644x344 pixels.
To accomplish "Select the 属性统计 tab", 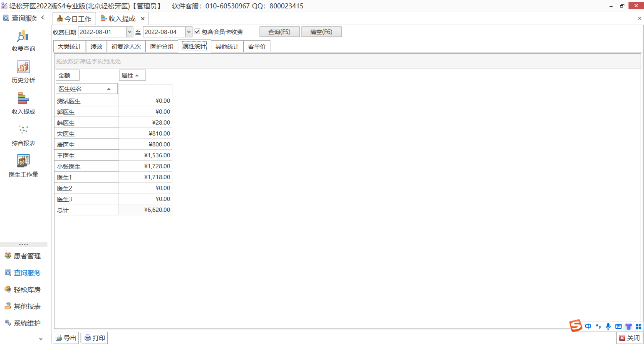I will pyautogui.click(x=194, y=46).
